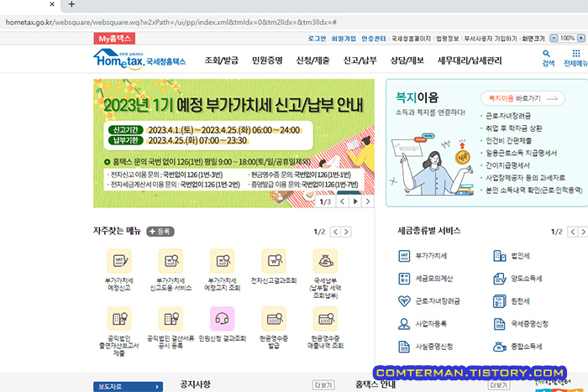Screen dimensions: 588x392
Task: Select the 세금모의계산 calculator icon
Action: (x=404, y=279)
